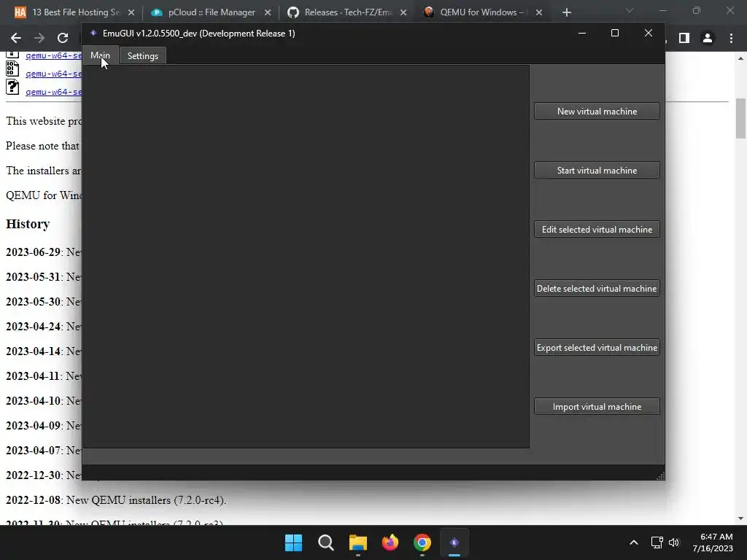This screenshot has height=560, width=747.
Task: Close the QEMU for Windows tab
Action: 539,12
